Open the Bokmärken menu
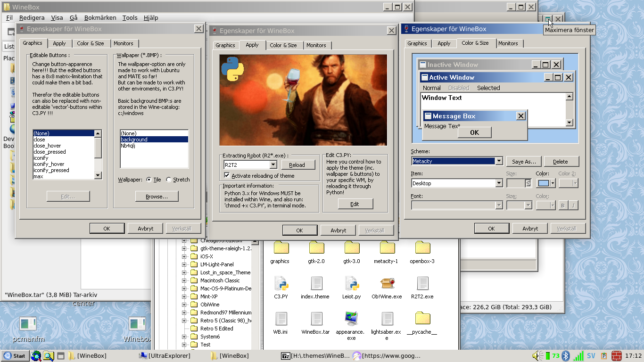The height and width of the screenshot is (362, 644). 100,17
